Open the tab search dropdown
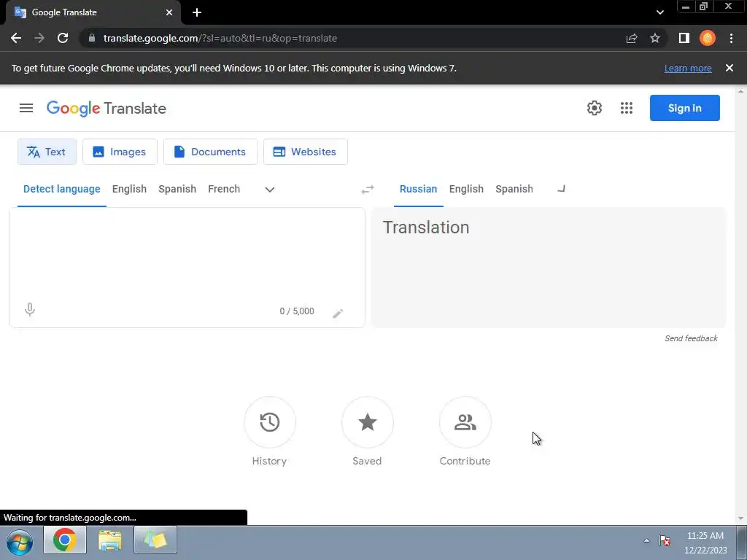 click(x=659, y=12)
